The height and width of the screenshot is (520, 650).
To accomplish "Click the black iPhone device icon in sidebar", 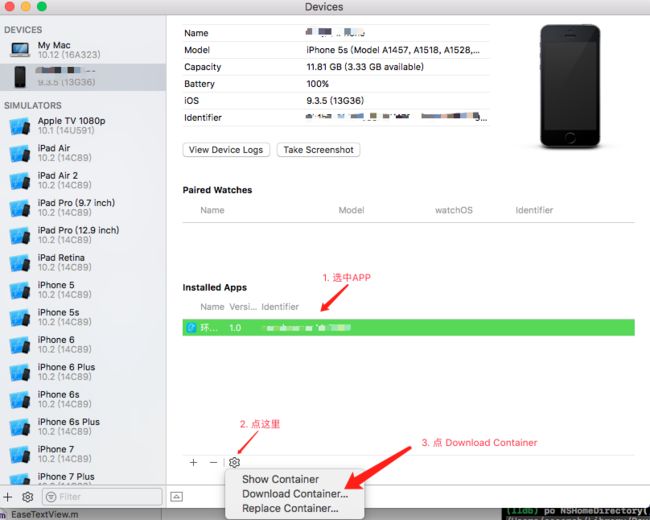I will (x=20, y=77).
